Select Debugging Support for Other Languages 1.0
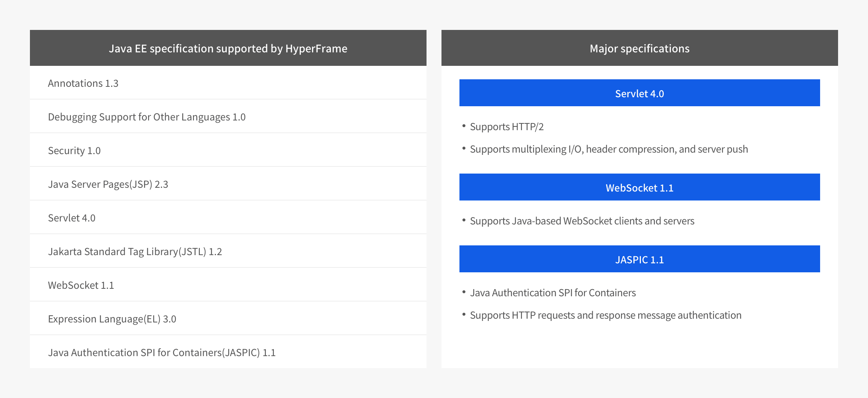Screen dimensions: 868x398 147,117
